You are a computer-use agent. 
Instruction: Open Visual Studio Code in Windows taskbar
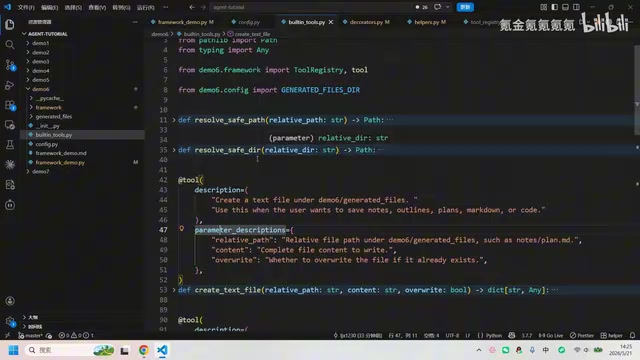[x=162, y=350]
